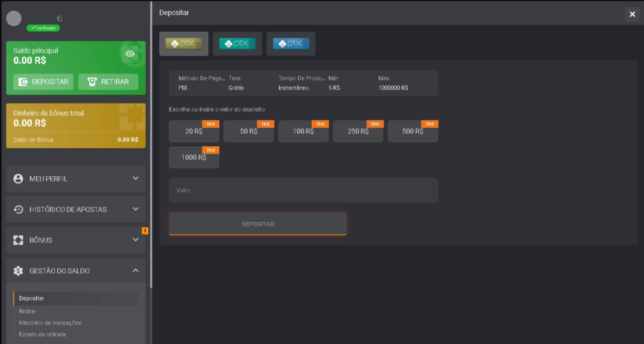Click the Bônus notification badge
644x344 pixels.
(144, 230)
